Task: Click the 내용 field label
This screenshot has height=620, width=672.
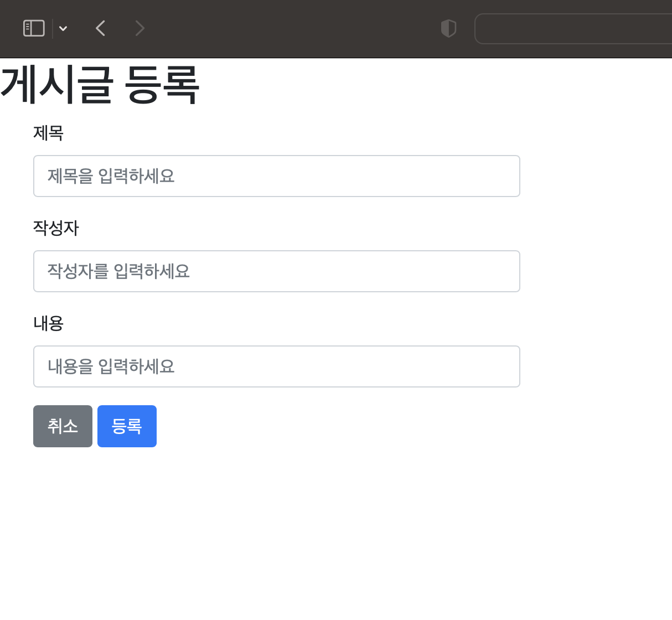Action: click(x=49, y=323)
